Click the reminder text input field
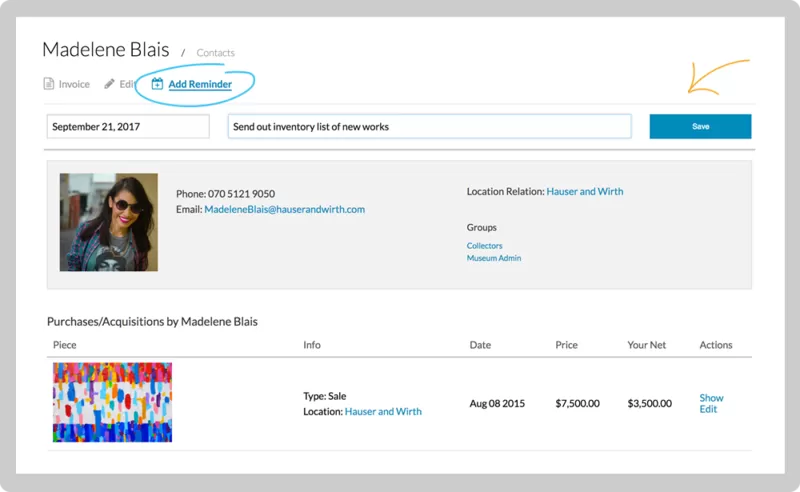Screen dimensions: 800x492 tap(430, 127)
